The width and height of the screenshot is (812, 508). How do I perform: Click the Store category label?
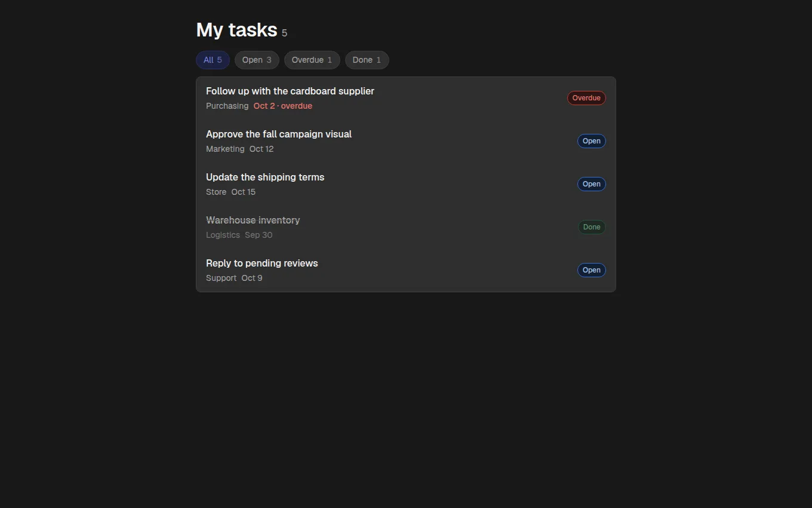216,192
